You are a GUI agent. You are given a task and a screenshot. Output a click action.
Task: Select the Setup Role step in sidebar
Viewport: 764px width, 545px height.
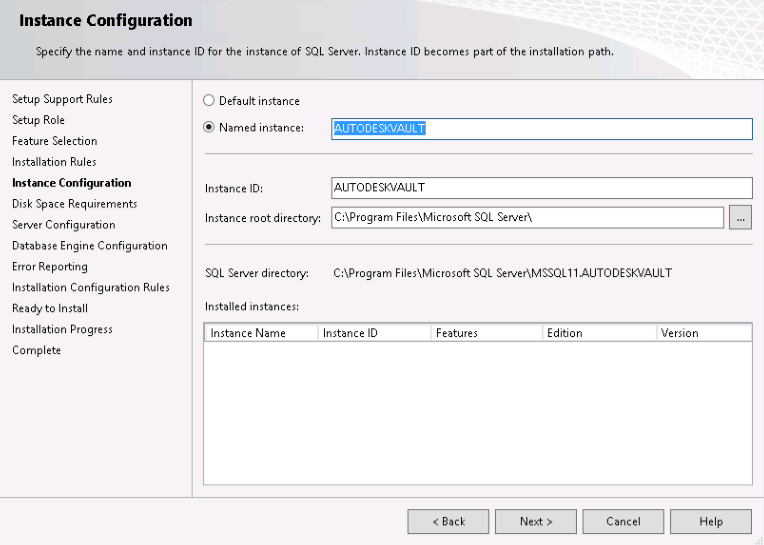[38, 120]
